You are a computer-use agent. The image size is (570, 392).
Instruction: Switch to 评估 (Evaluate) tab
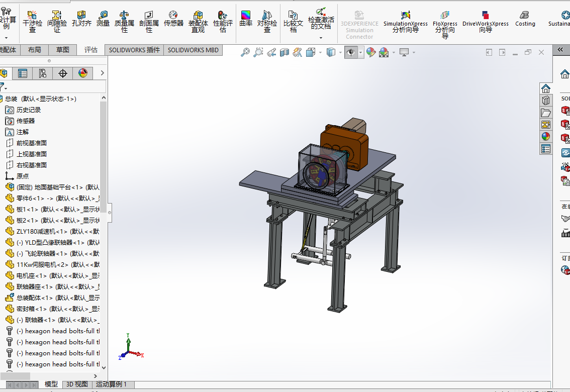coord(91,50)
